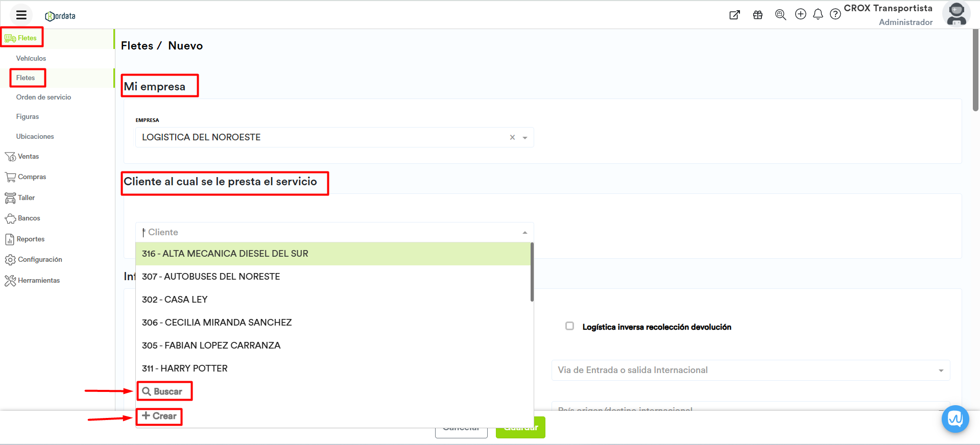
Task: Open Ventas in the sidebar
Action: tap(28, 157)
